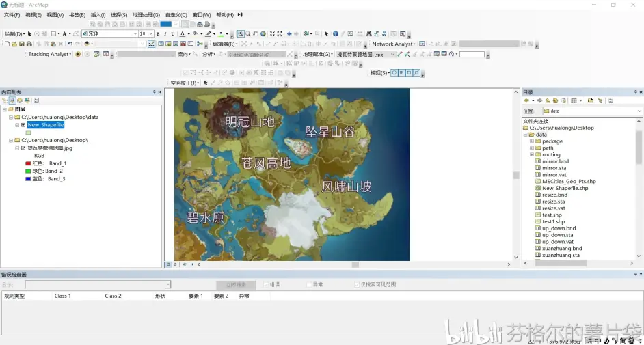Toggle vertex snapping button
This screenshot has width=644, height=345.
tap(409, 72)
